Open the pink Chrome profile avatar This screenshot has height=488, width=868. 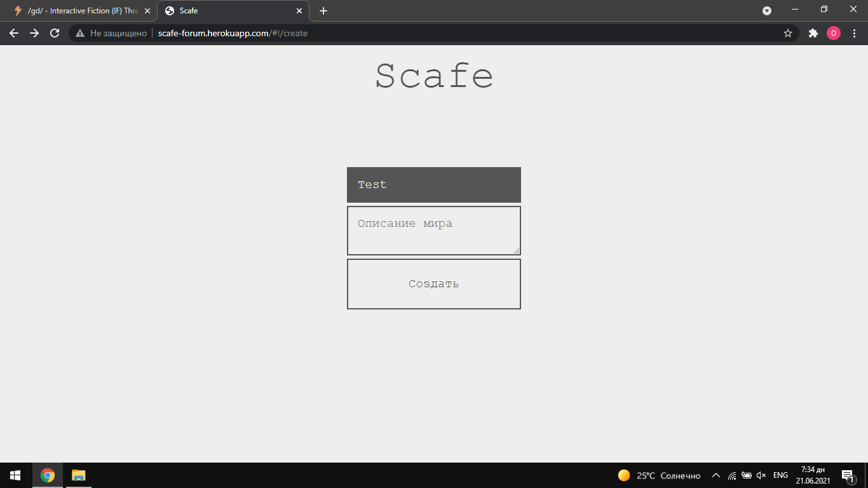834,33
